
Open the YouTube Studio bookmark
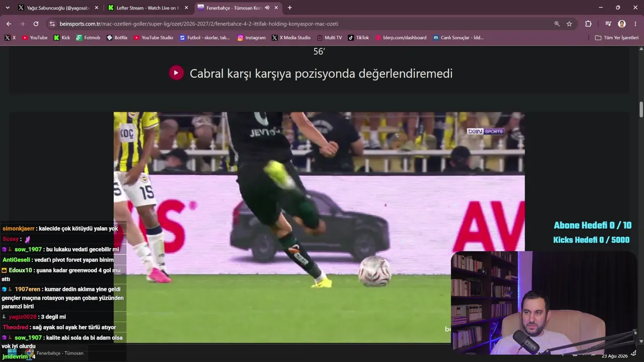153,38
